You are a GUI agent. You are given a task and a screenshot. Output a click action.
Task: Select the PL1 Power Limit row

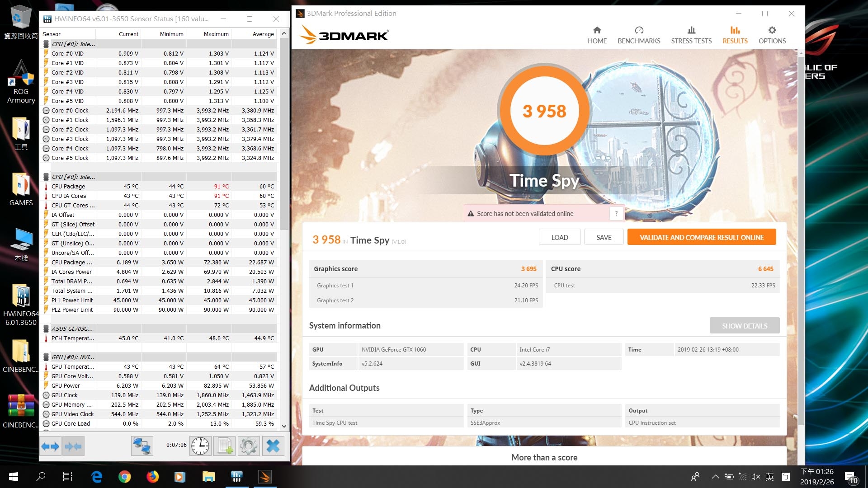159,300
